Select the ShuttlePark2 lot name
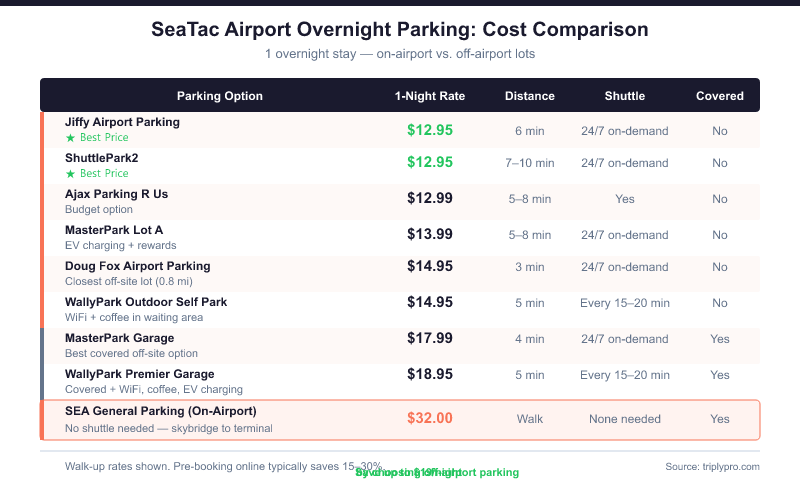800x500 pixels. click(x=102, y=158)
